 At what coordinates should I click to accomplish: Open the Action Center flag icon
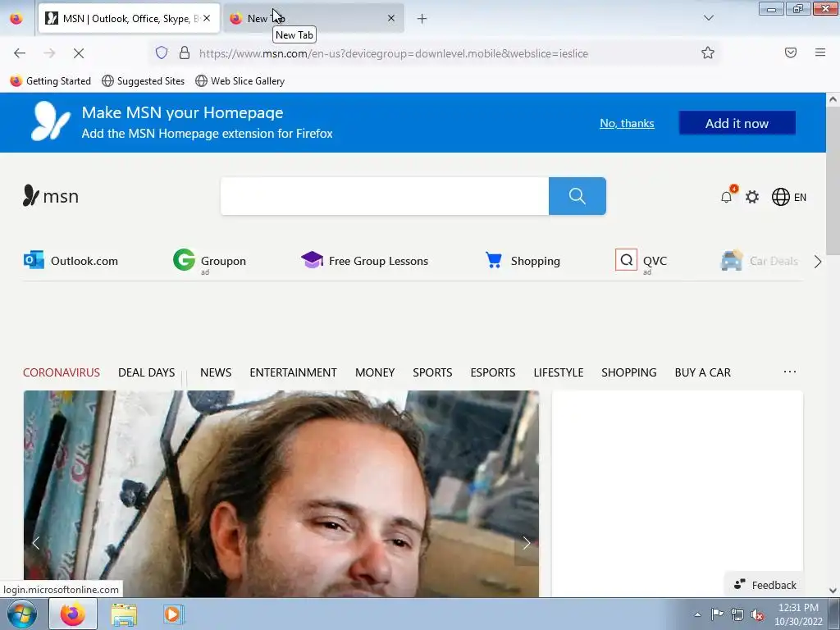click(x=717, y=614)
